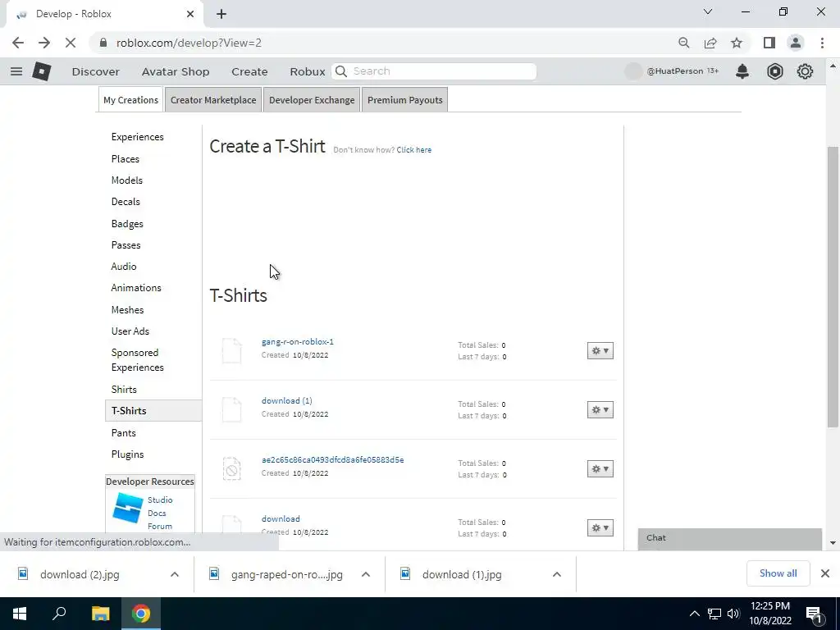Close the Develop - Roblox tab
This screenshot has height=630, width=840.
click(190, 14)
